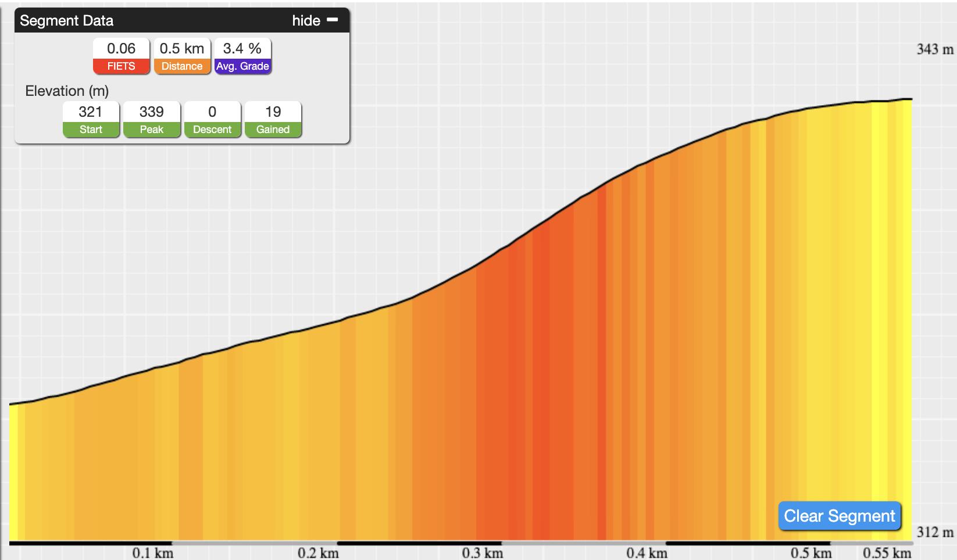Click the Descent 0 box
This screenshot has height=560, width=957.
point(212,119)
